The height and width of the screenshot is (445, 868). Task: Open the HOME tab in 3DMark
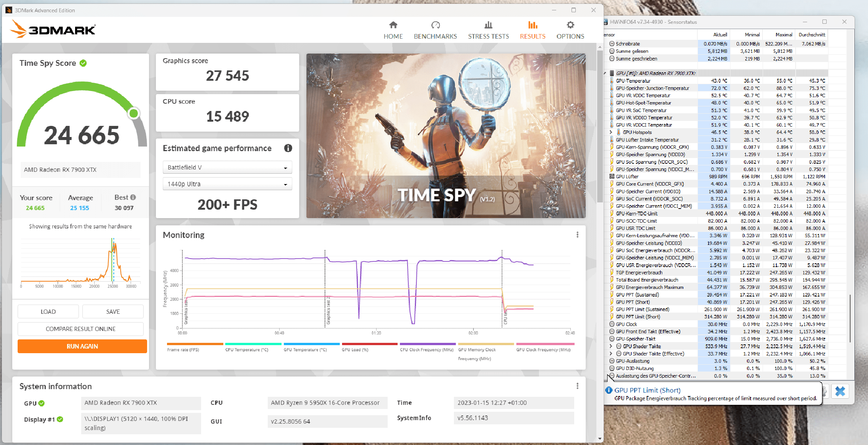click(x=393, y=30)
